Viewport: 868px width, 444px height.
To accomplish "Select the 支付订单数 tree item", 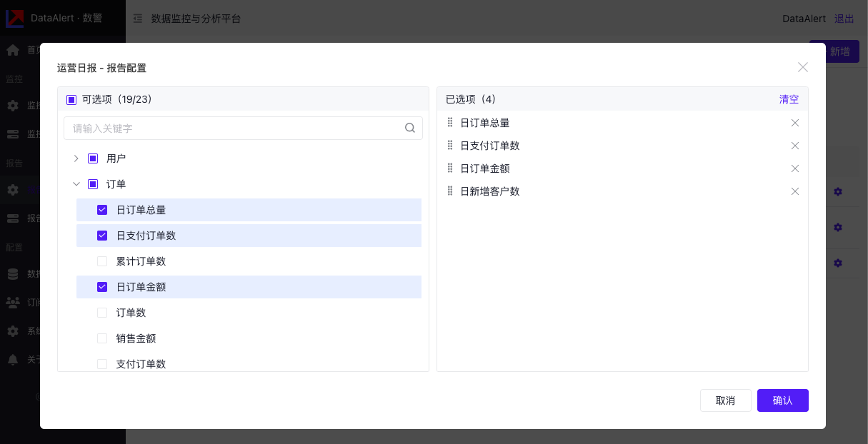I will (x=141, y=363).
